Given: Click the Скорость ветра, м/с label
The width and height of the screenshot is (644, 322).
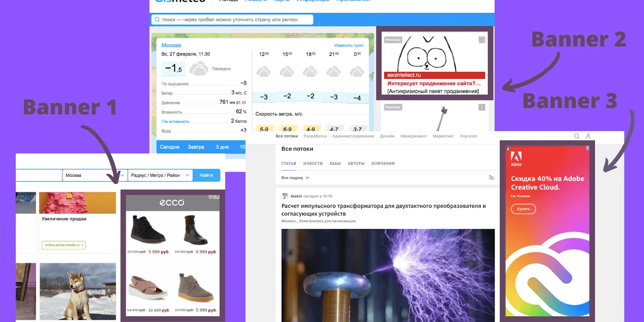Looking at the screenshot, I should pos(279,114).
